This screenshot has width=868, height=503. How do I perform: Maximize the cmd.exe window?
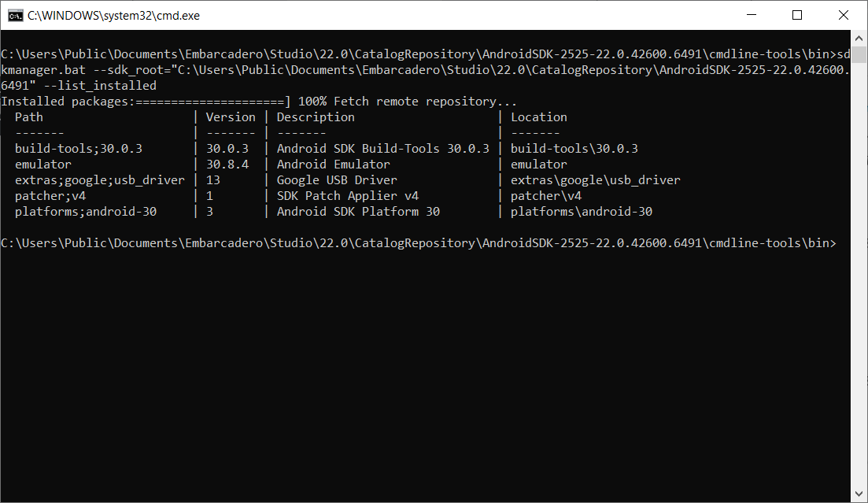coord(796,15)
